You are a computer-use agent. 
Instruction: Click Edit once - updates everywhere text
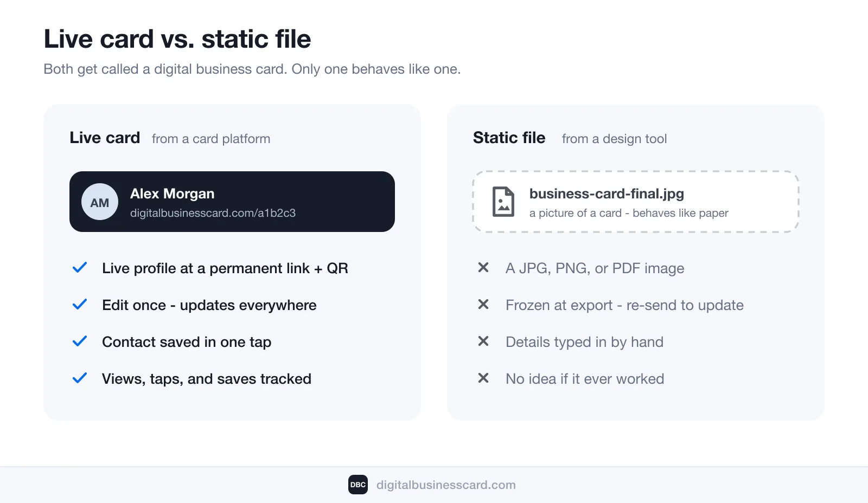pyautogui.click(x=209, y=305)
